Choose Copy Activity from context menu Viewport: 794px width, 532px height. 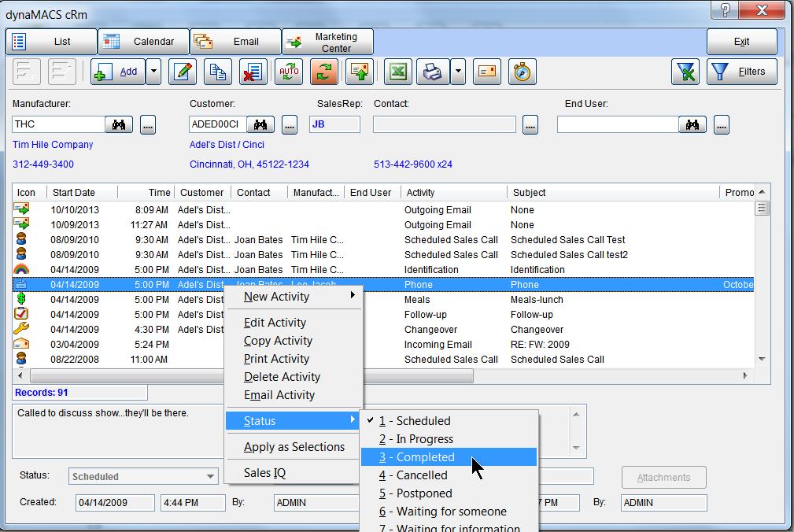click(x=294, y=341)
